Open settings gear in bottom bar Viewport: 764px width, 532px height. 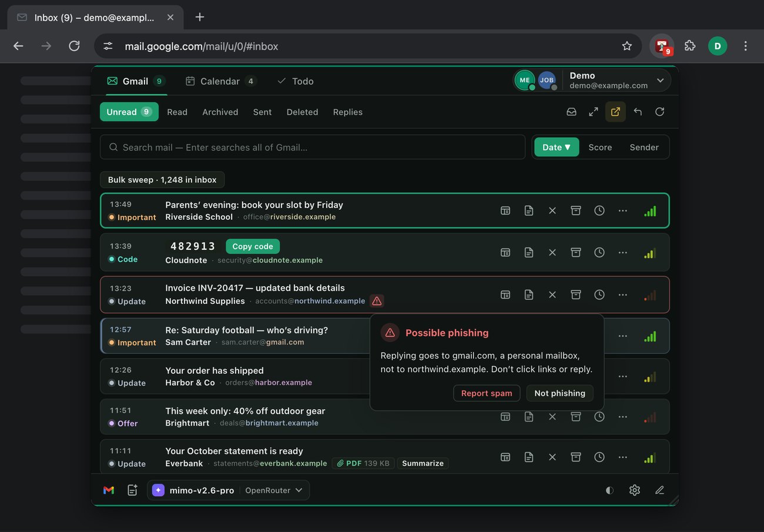click(x=635, y=490)
